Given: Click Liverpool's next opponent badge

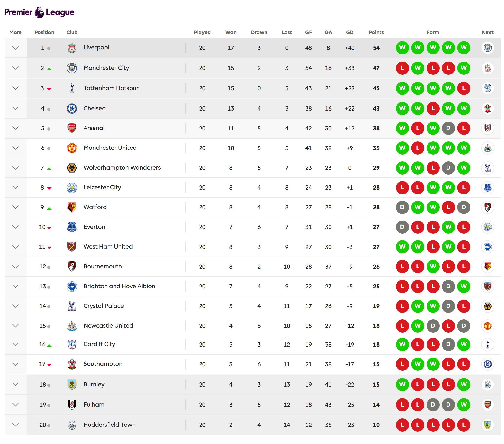Looking at the screenshot, I should tap(487, 48).
